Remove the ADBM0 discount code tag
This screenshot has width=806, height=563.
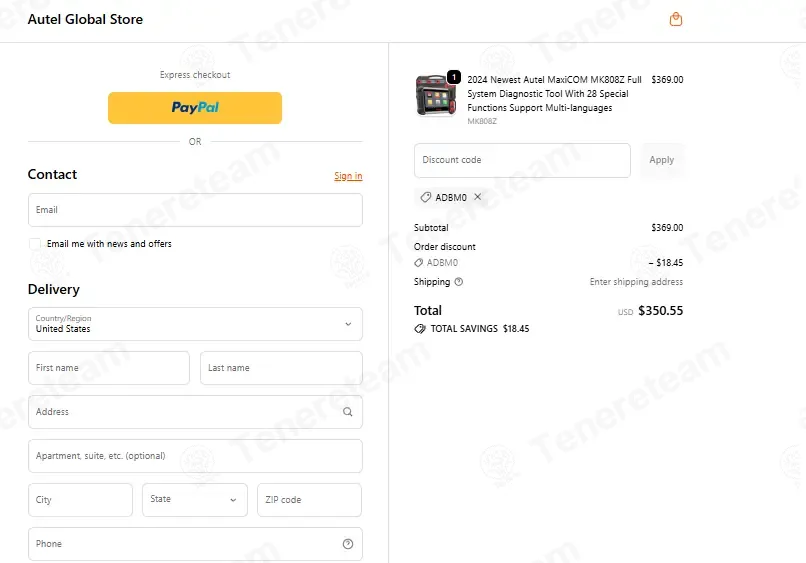tap(478, 197)
